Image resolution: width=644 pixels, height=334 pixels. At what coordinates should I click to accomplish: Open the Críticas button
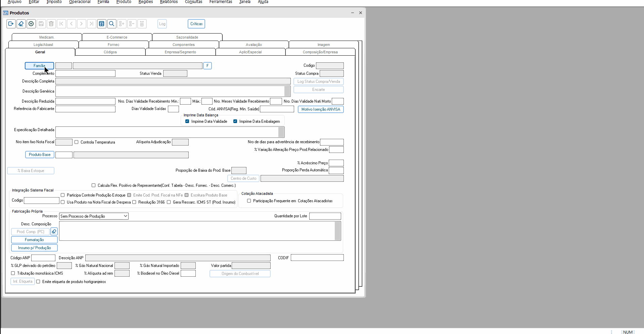pyautogui.click(x=196, y=24)
